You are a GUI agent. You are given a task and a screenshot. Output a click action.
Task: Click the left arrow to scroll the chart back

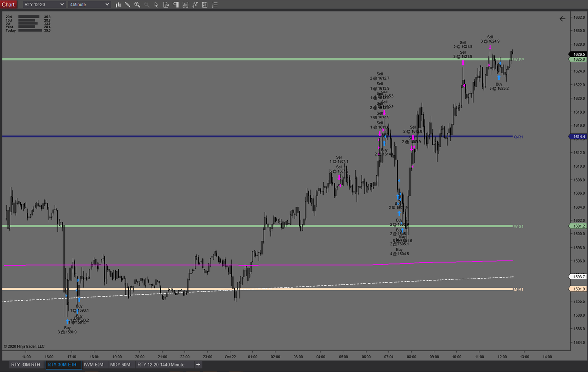tap(562, 19)
